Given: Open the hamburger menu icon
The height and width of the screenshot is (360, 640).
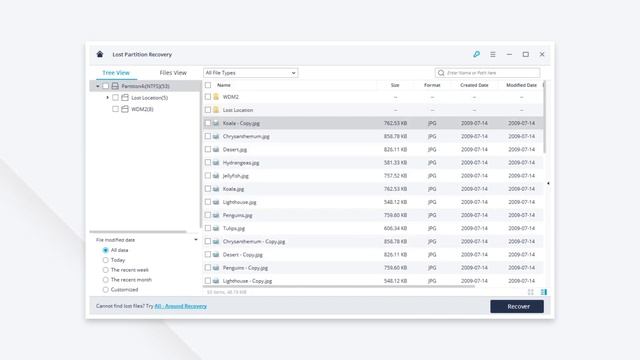Looking at the screenshot, I should (x=493, y=54).
